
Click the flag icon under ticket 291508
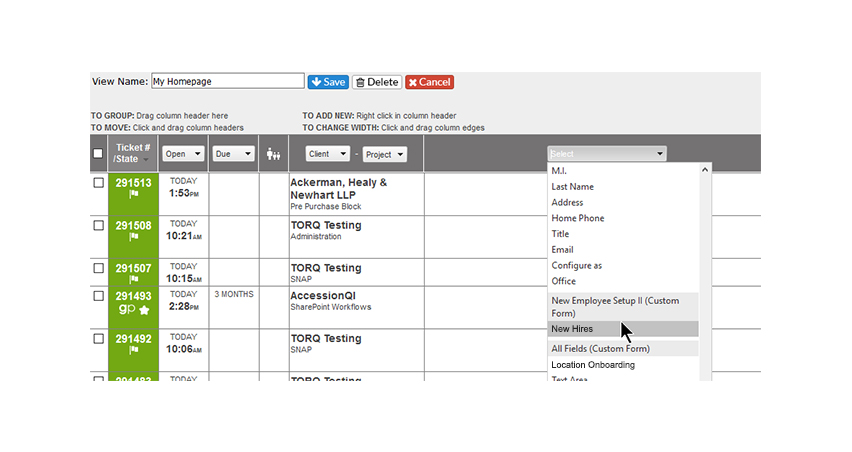134,237
